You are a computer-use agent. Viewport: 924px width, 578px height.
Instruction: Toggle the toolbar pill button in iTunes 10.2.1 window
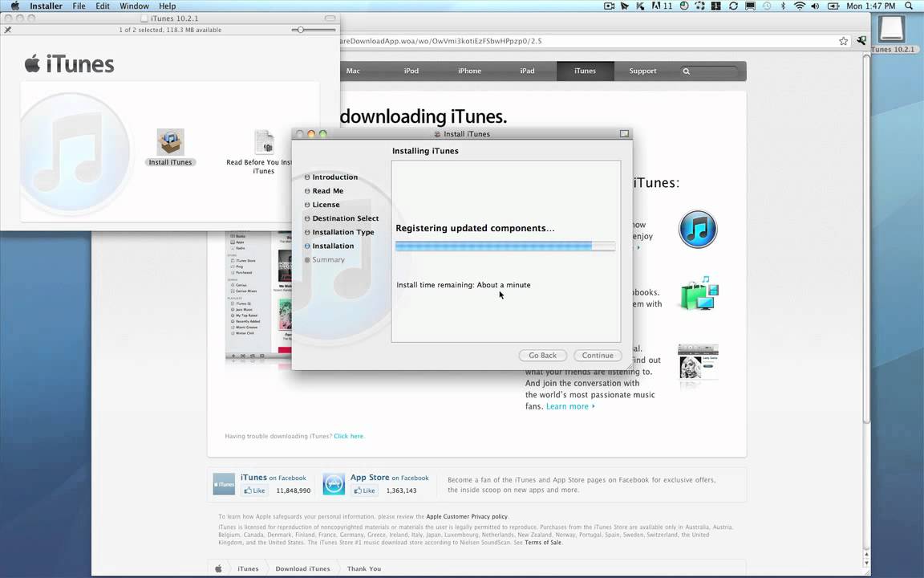tap(330, 18)
